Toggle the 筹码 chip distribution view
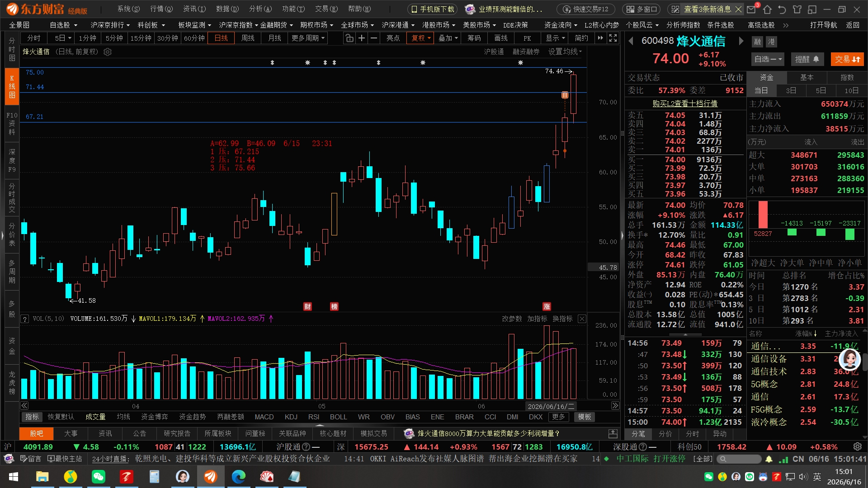Screen dimensions: 868x488 pyautogui.click(x=474, y=38)
